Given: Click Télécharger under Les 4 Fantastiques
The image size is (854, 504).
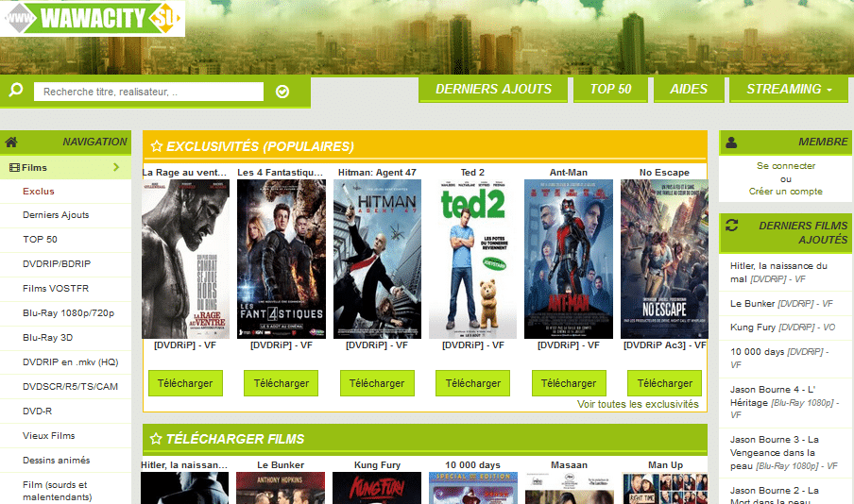Looking at the screenshot, I should tap(281, 383).
